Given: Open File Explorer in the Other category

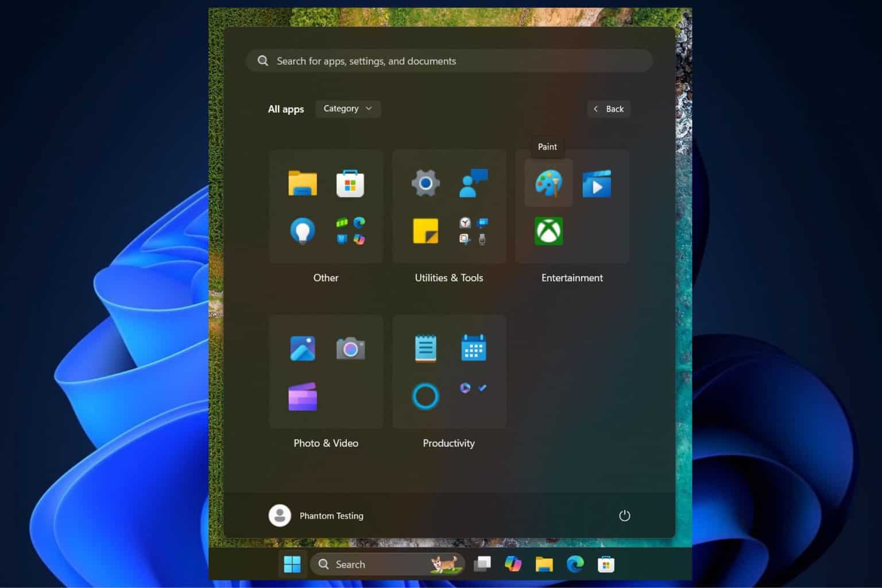Looking at the screenshot, I should click(x=303, y=184).
